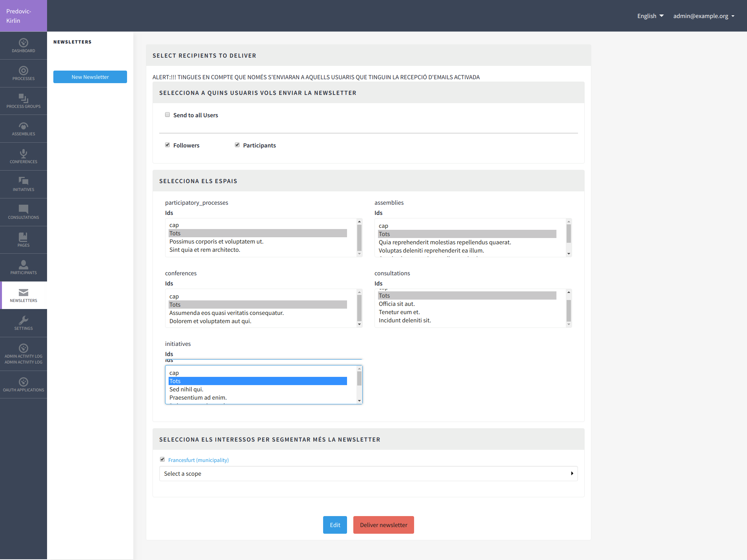Image resolution: width=747 pixels, height=560 pixels.
Task: Select 'Tenetur eum et.' option
Action: coord(467,312)
